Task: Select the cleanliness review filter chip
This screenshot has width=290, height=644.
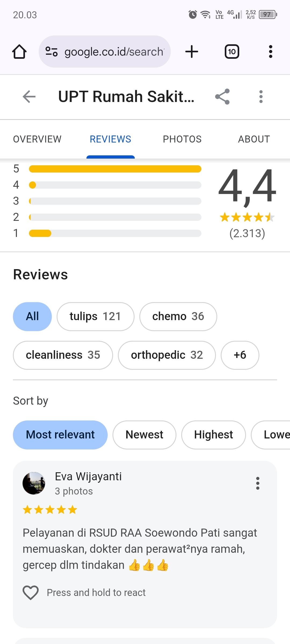Action: (x=63, y=355)
